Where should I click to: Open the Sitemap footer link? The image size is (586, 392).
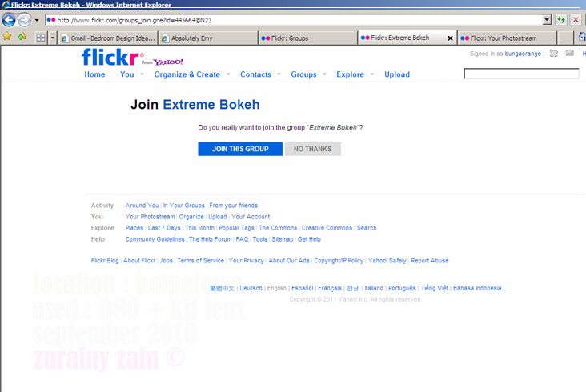coord(283,239)
